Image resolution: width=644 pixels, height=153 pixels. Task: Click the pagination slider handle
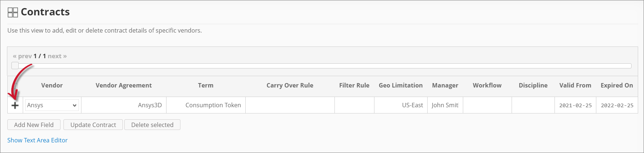point(15,66)
